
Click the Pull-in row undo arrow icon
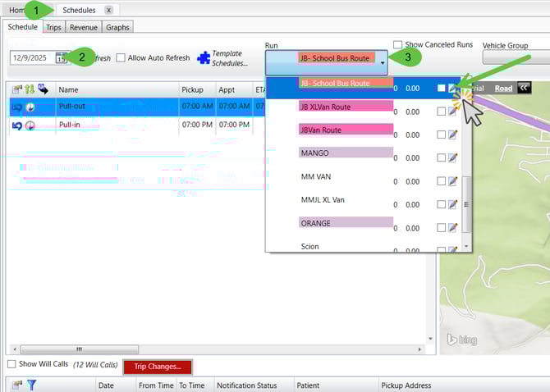tap(16, 125)
